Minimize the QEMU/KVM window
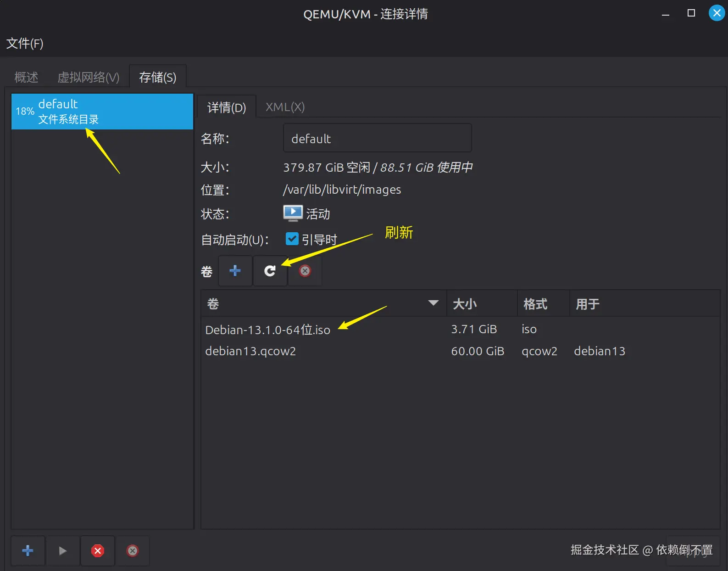728x571 pixels. [x=666, y=14]
